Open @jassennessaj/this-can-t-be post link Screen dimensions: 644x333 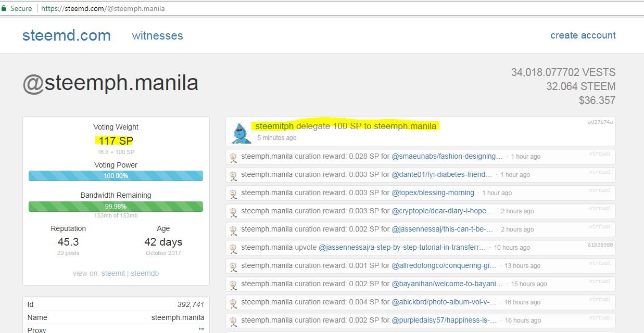coord(442,229)
